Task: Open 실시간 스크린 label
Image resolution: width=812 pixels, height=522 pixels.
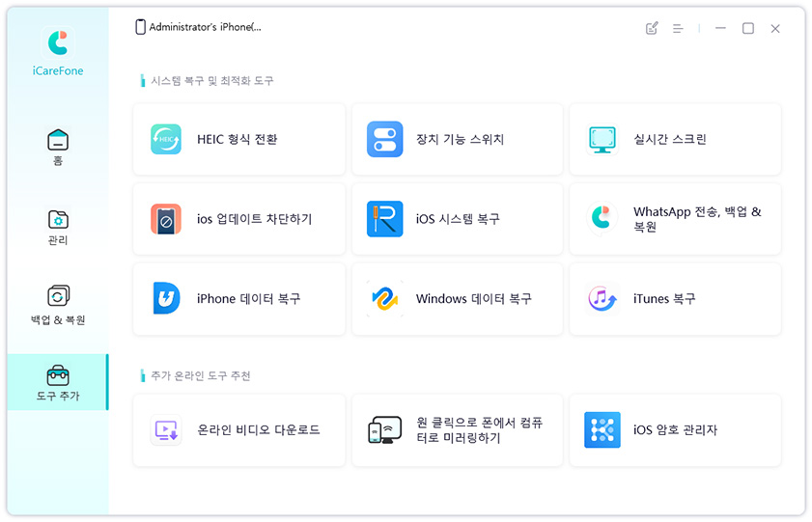Action: (670, 139)
